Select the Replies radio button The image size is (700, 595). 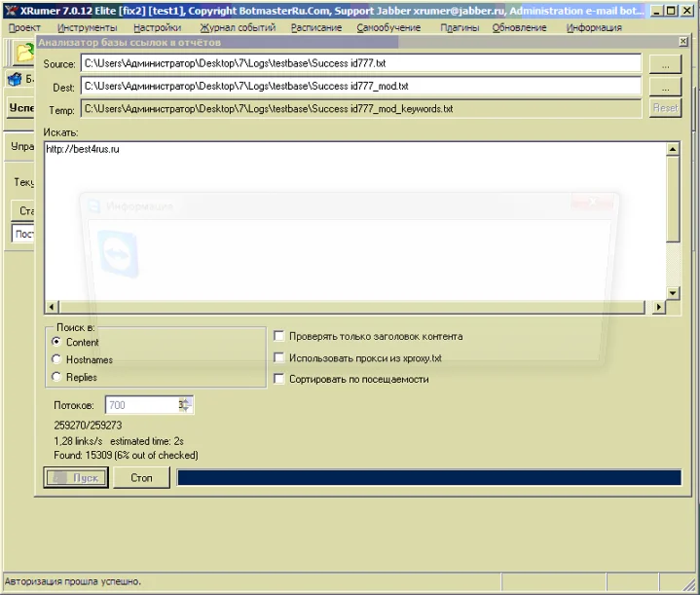click(56, 377)
